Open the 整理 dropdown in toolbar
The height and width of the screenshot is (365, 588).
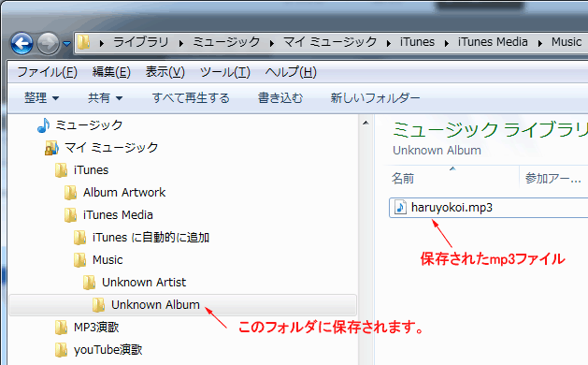[x=42, y=98]
